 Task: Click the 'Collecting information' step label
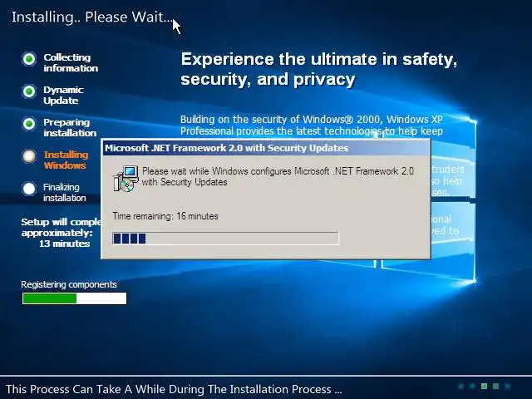coord(71,63)
